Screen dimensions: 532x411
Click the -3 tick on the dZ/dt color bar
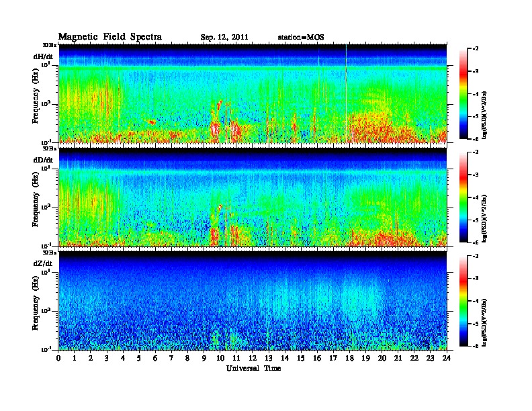point(476,279)
